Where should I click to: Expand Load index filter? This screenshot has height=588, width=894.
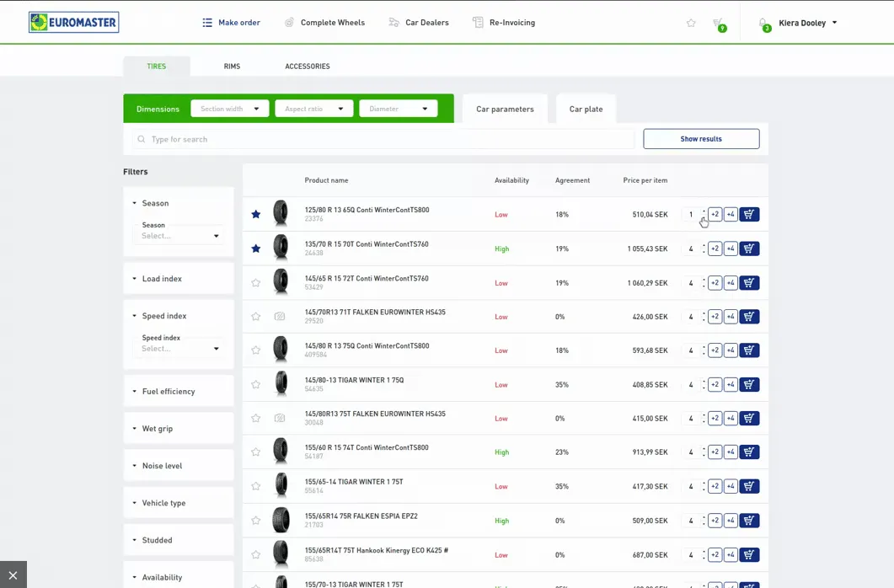point(179,279)
